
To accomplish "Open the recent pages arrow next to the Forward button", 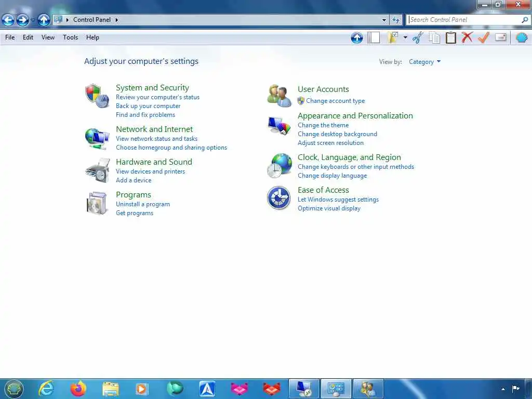I will pyautogui.click(x=33, y=20).
